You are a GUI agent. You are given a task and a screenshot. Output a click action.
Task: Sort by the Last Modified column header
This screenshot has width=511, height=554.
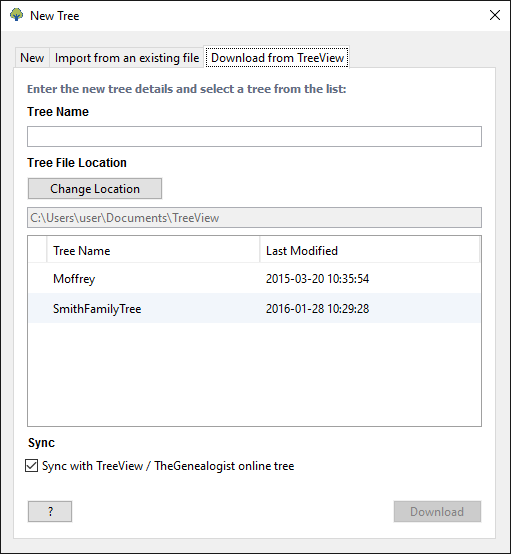pyautogui.click(x=370, y=251)
